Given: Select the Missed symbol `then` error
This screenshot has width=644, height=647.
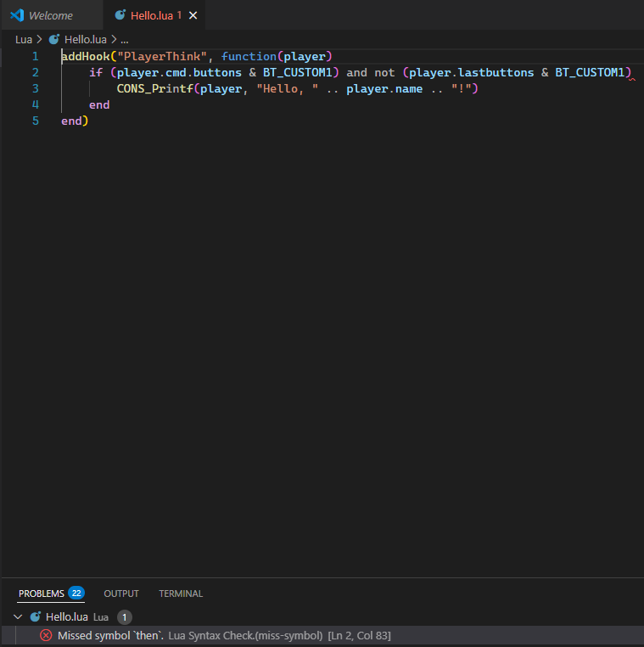Looking at the screenshot, I should [322, 635].
